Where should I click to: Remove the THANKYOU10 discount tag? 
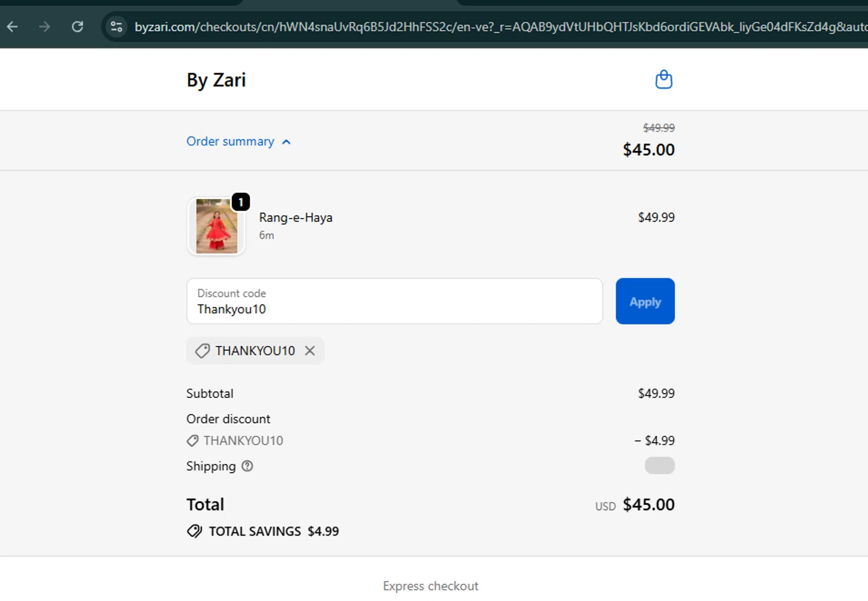click(310, 351)
